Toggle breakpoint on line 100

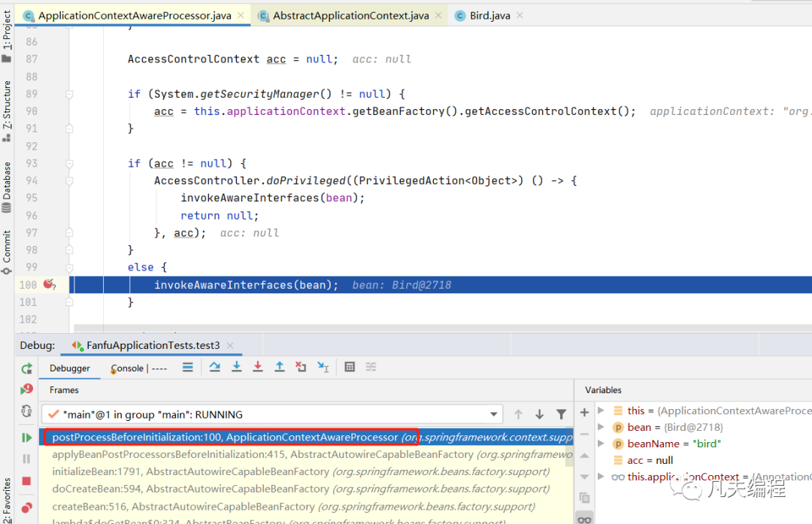click(x=49, y=284)
